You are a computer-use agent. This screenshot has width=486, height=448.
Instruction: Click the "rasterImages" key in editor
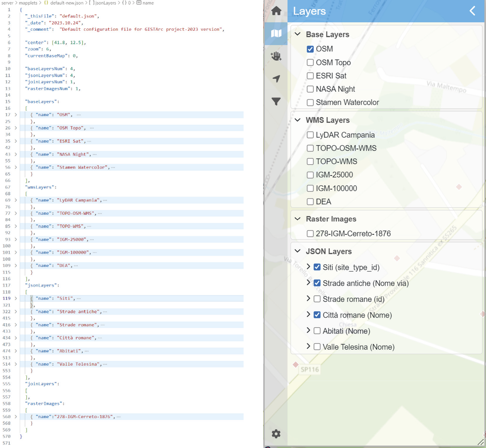click(x=45, y=404)
